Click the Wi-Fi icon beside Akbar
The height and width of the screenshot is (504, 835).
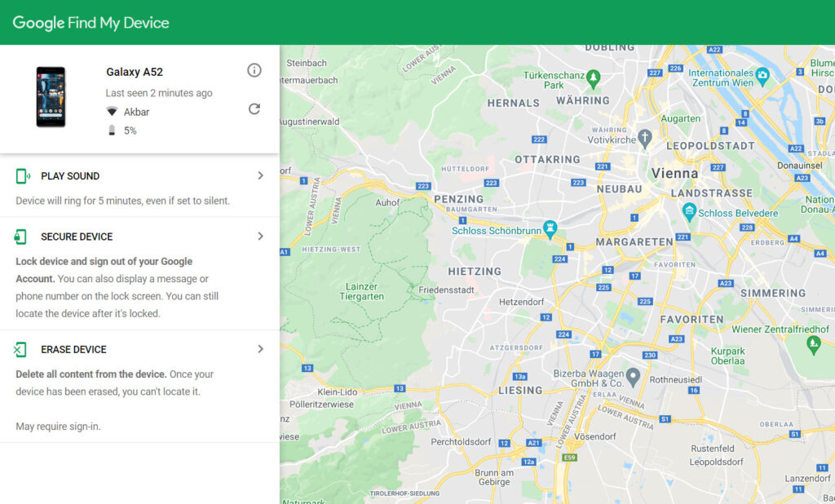(x=111, y=112)
